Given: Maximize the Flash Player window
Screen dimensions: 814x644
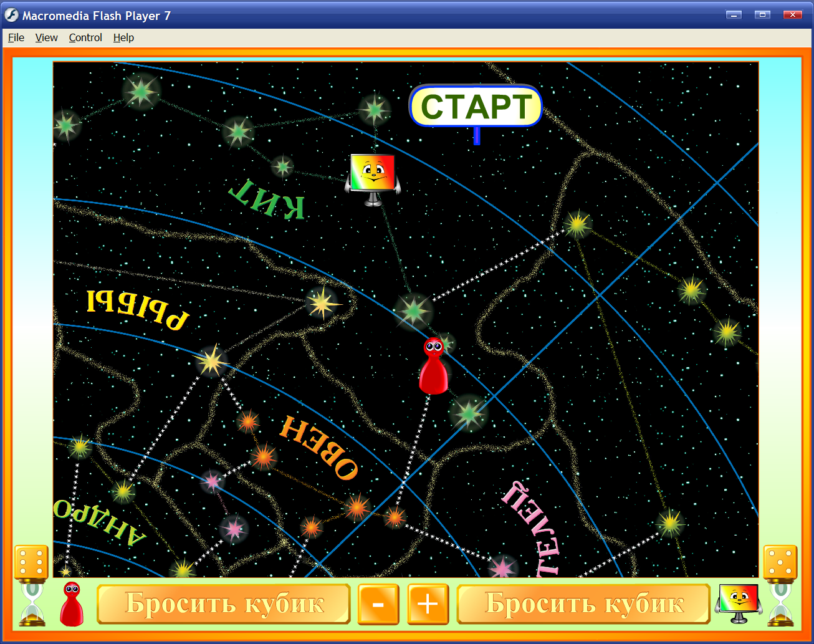Looking at the screenshot, I should coord(762,15).
